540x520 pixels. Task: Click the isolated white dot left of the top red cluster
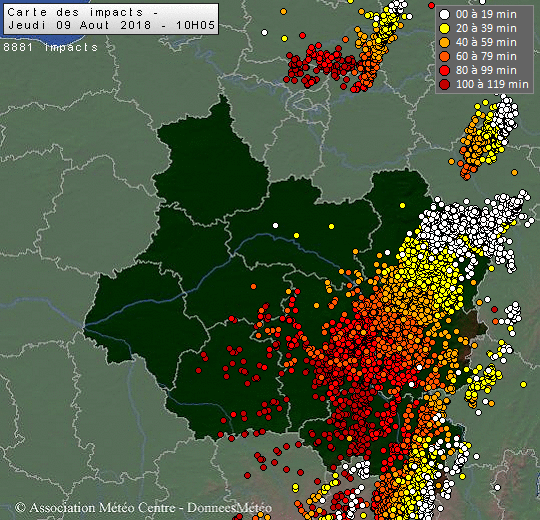point(264,33)
